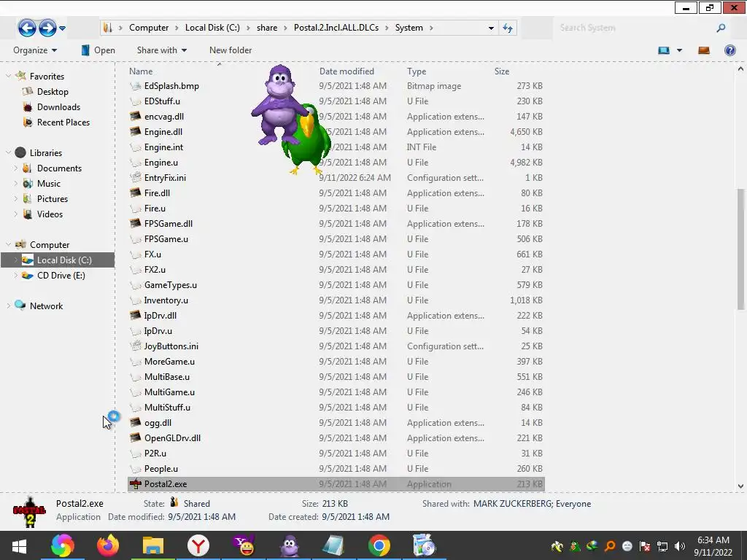Open the view options dropdown arrow
This screenshot has height=560, width=747.
point(679,50)
